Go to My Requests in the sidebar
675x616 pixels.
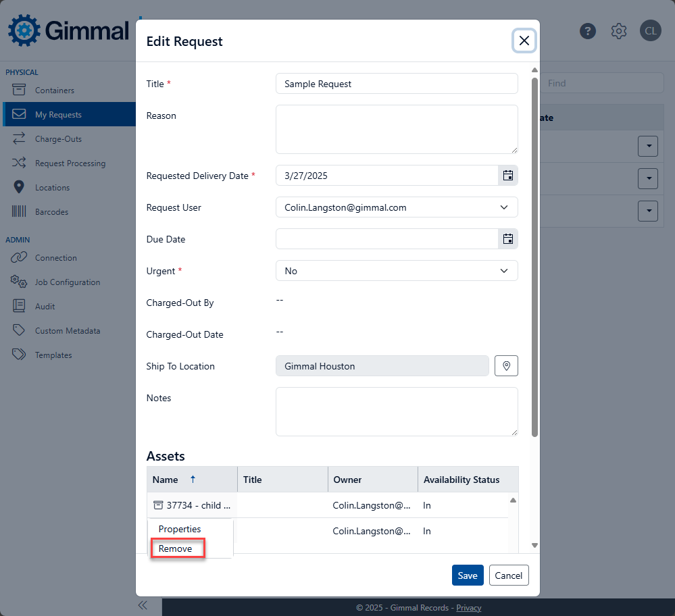point(58,115)
